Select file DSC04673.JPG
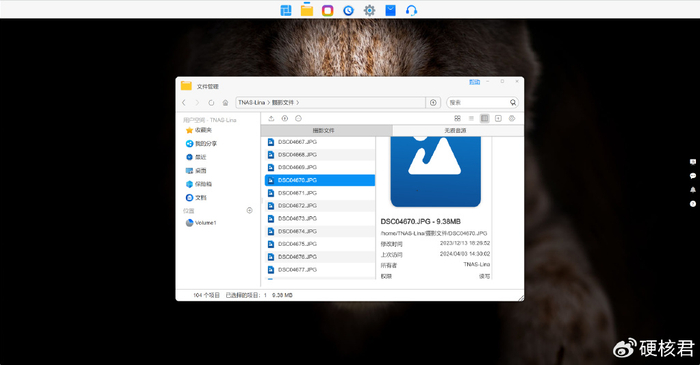The width and height of the screenshot is (700, 365). (x=320, y=219)
